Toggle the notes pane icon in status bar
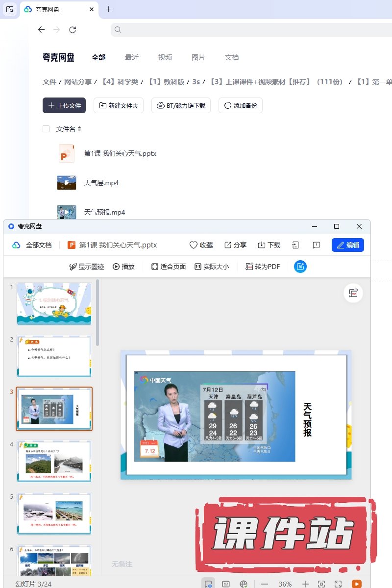 226,584
